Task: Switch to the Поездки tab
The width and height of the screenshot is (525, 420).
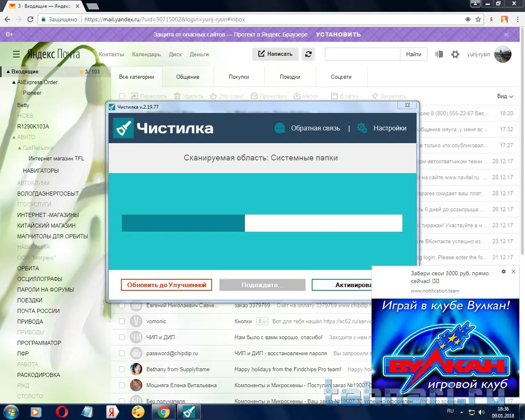Action: 290,77
